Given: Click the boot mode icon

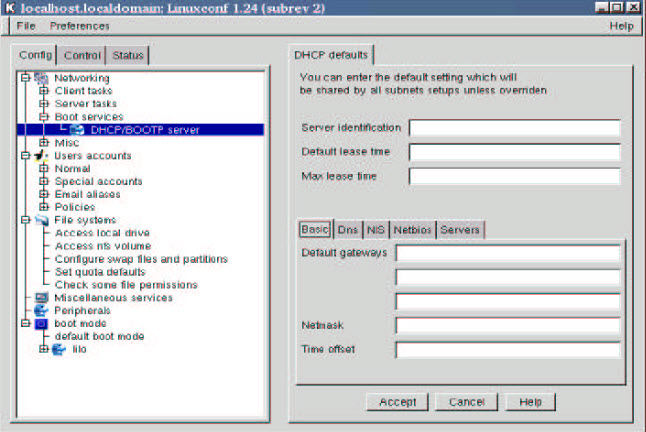Looking at the screenshot, I should click(41, 323).
